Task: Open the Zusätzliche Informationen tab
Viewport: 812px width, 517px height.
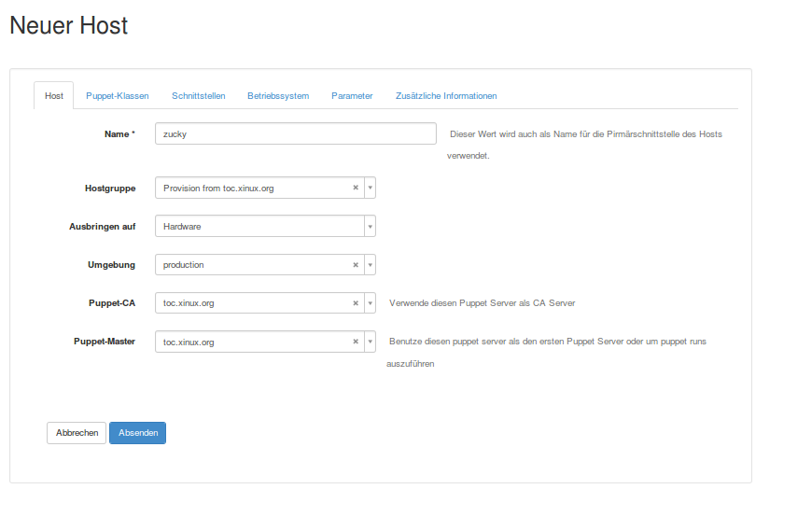Action: pyautogui.click(x=446, y=96)
